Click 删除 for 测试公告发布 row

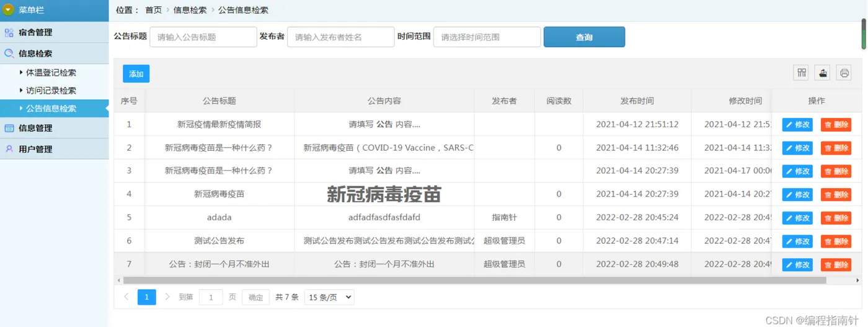click(836, 241)
